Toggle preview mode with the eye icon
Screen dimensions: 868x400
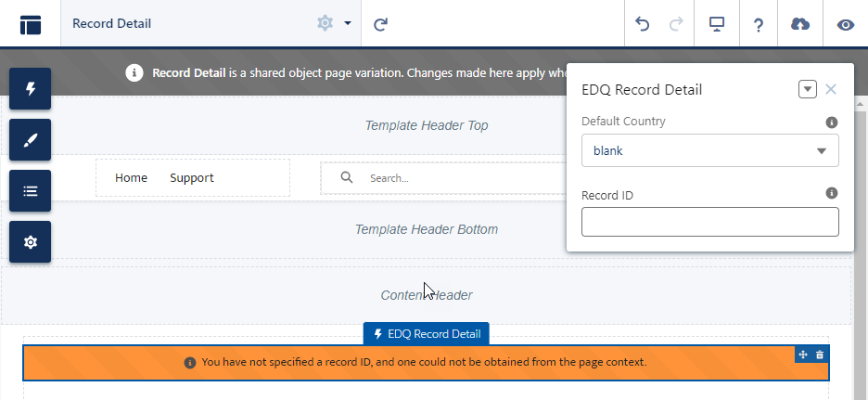[x=846, y=24]
